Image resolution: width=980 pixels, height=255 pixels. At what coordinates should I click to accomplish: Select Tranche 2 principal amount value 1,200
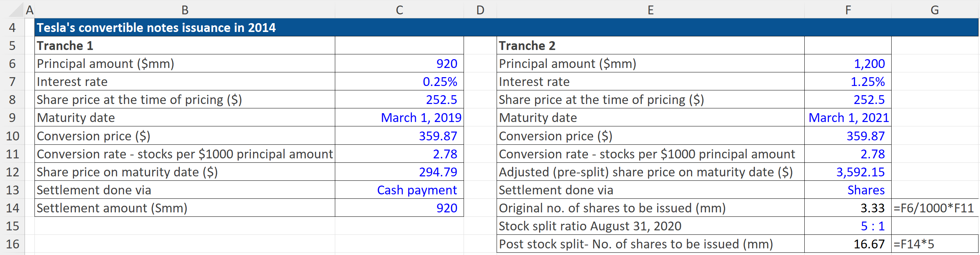848,63
